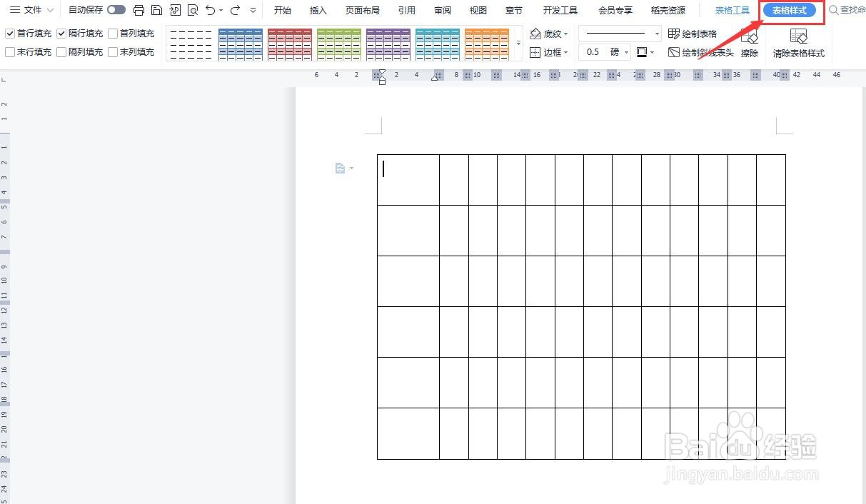This screenshot has height=504, width=866.
Task: Open the 审阅 tab
Action: click(443, 10)
